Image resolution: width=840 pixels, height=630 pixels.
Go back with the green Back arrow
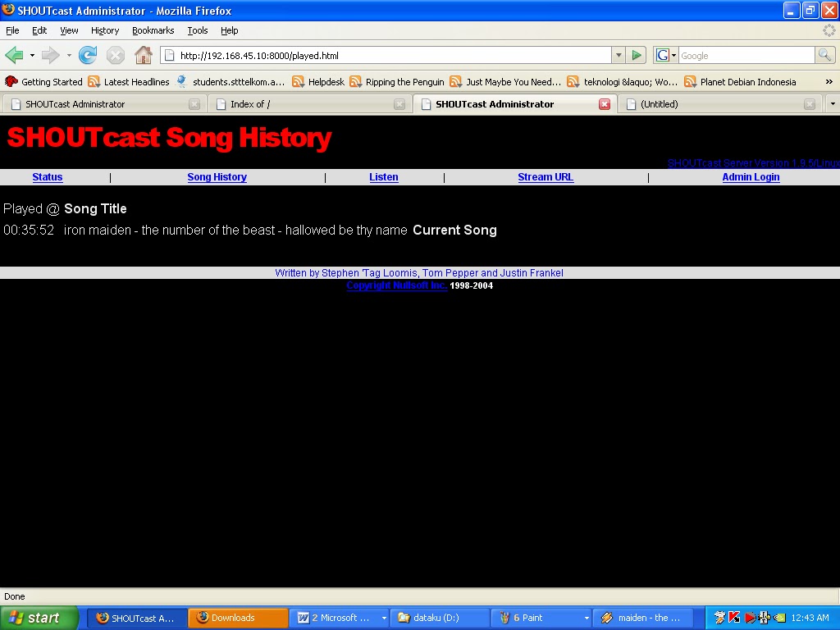[15, 55]
